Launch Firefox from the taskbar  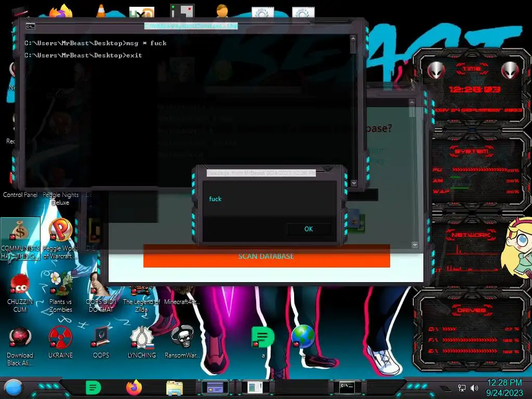(x=134, y=388)
